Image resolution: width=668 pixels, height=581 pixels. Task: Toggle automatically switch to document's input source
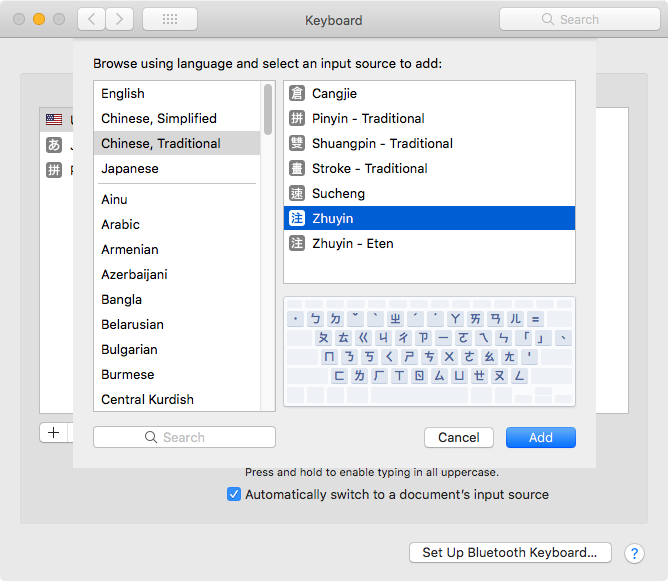[234, 494]
